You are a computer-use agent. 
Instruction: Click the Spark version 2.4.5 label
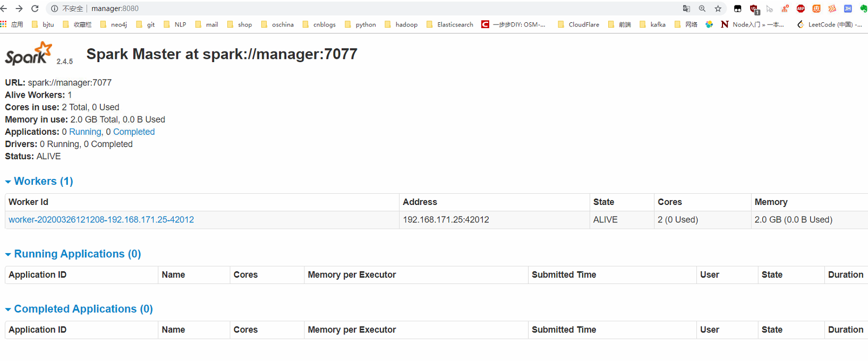point(65,62)
